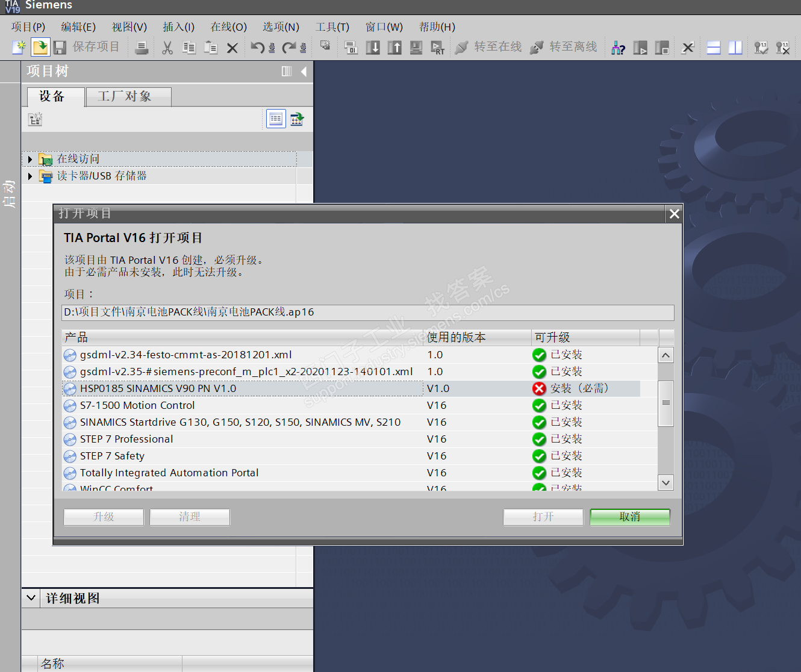Click the Paste clipboard icon
Screen dimensions: 801x672
[211, 48]
